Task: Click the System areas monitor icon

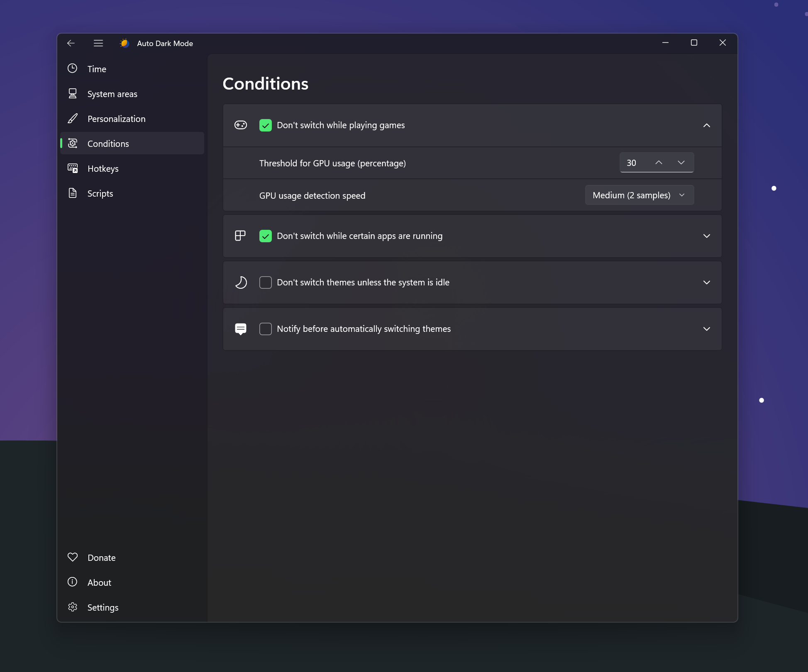Action: point(73,94)
